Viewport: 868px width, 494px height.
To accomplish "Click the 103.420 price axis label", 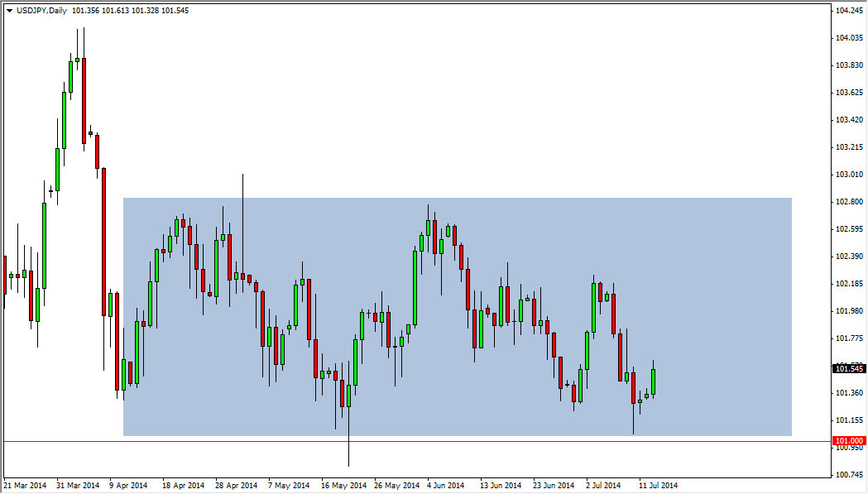I will click(x=849, y=120).
